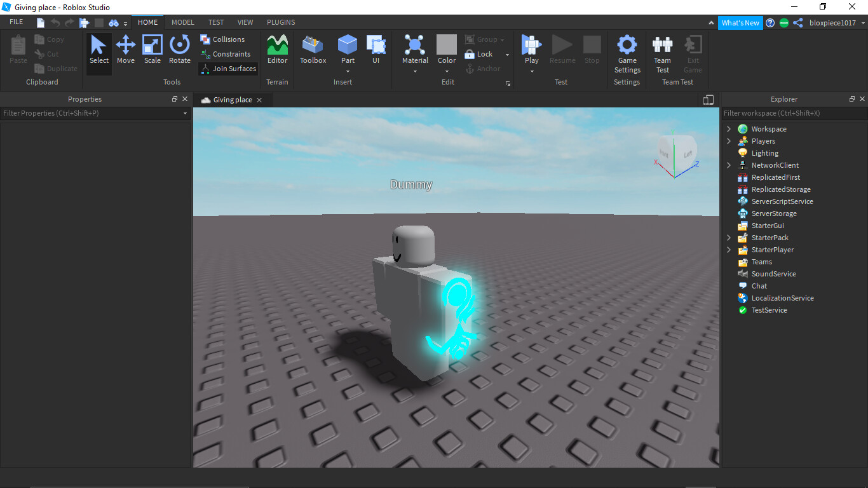This screenshot has width=868, height=488.
Task: Switch to the MODEL tab
Action: pos(183,22)
